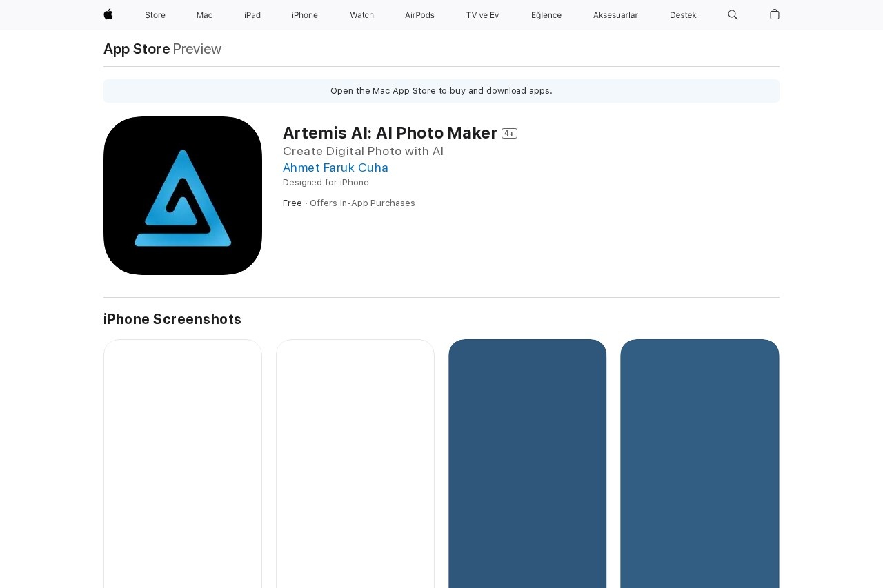Open the iPhone navigation item
Viewport: 883px width, 588px height.
click(x=305, y=15)
